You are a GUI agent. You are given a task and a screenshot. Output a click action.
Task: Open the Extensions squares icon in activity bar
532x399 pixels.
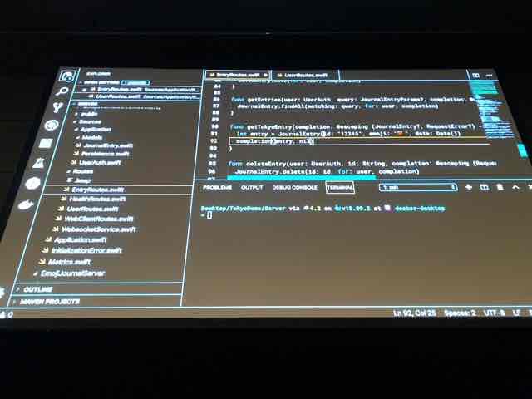click(x=45, y=144)
